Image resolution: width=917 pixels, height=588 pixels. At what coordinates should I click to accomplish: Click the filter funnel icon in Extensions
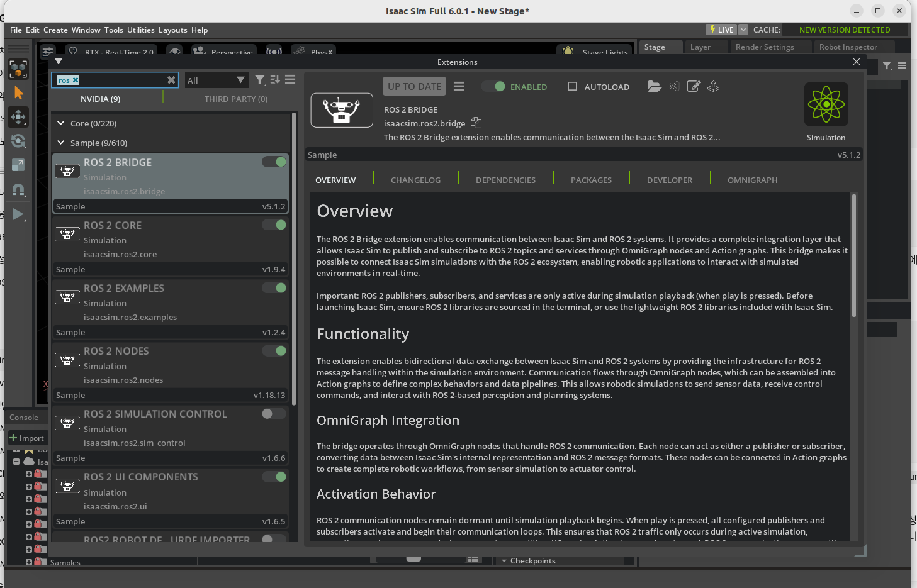pos(260,80)
